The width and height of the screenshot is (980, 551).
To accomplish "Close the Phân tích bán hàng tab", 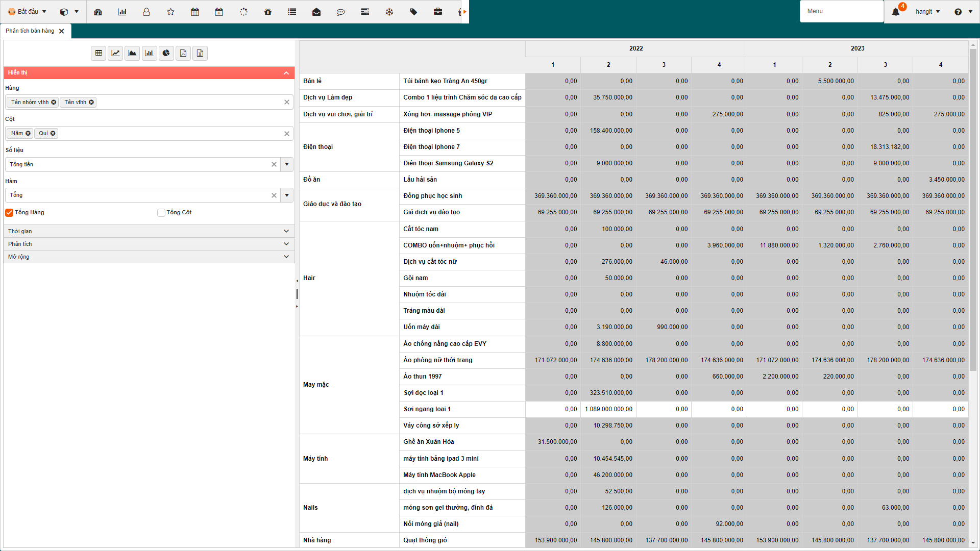I will [x=62, y=31].
